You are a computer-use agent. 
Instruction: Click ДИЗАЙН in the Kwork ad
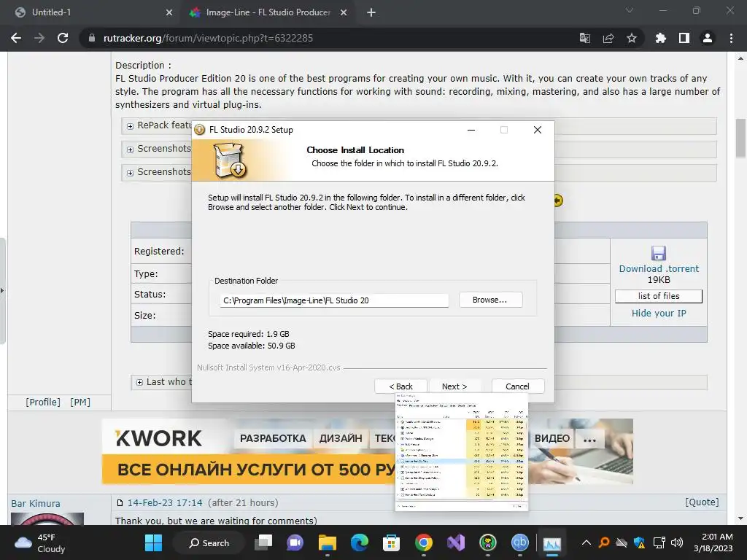[x=340, y=438]
